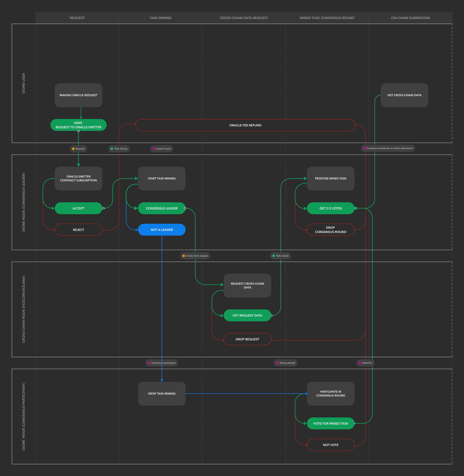Viewport: 464px width, 476px height.
Task: Select the Consensus participant event tag
Action: (161, 363)
